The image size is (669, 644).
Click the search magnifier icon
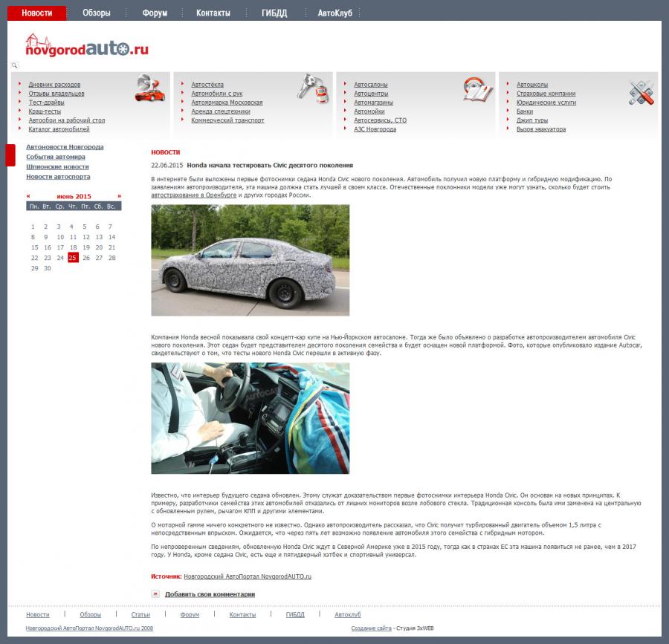(14, 66)
